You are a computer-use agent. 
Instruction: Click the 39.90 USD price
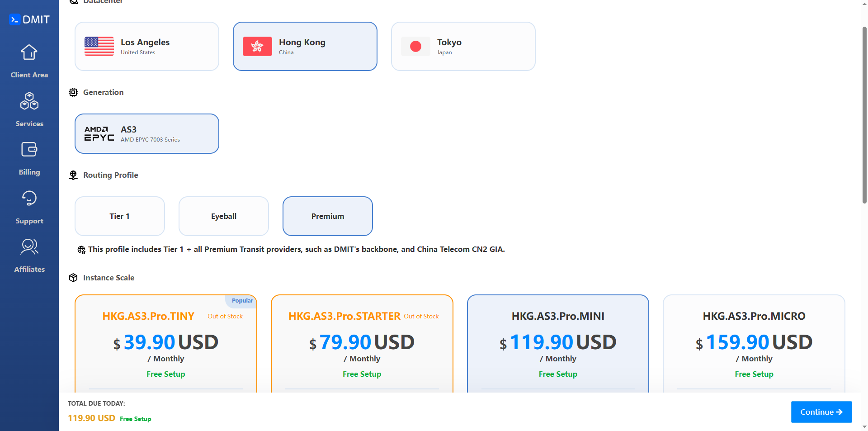point(166,342)
